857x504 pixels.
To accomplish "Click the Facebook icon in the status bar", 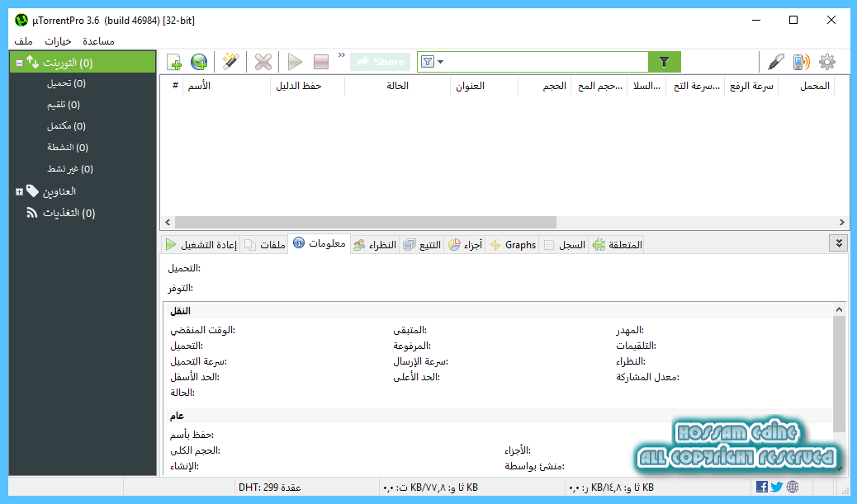I will coord(761,487).
